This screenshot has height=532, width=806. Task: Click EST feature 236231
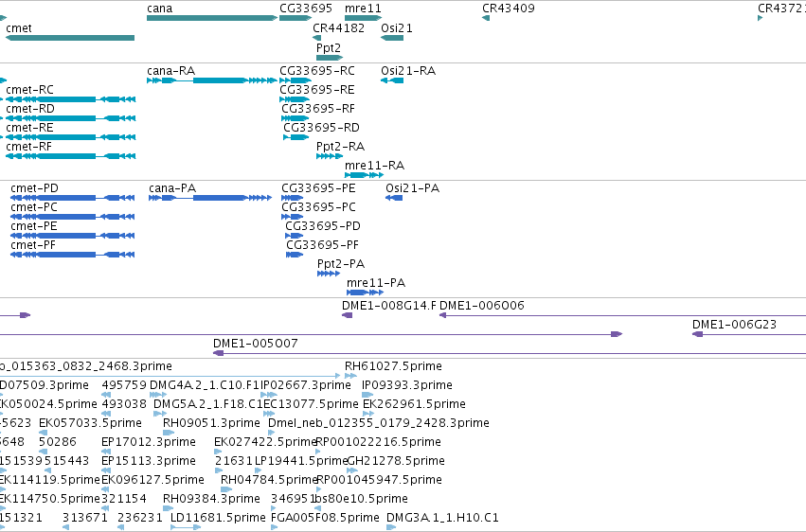pos(121,527)
